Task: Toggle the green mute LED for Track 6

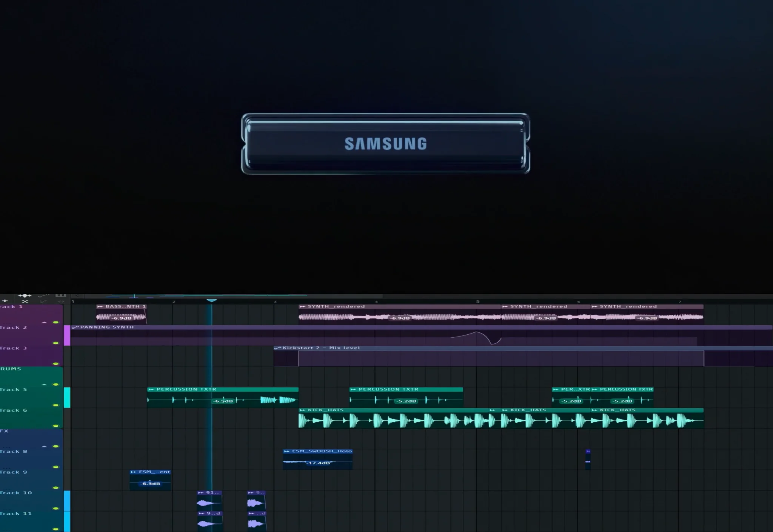Action: pos(56,426)
